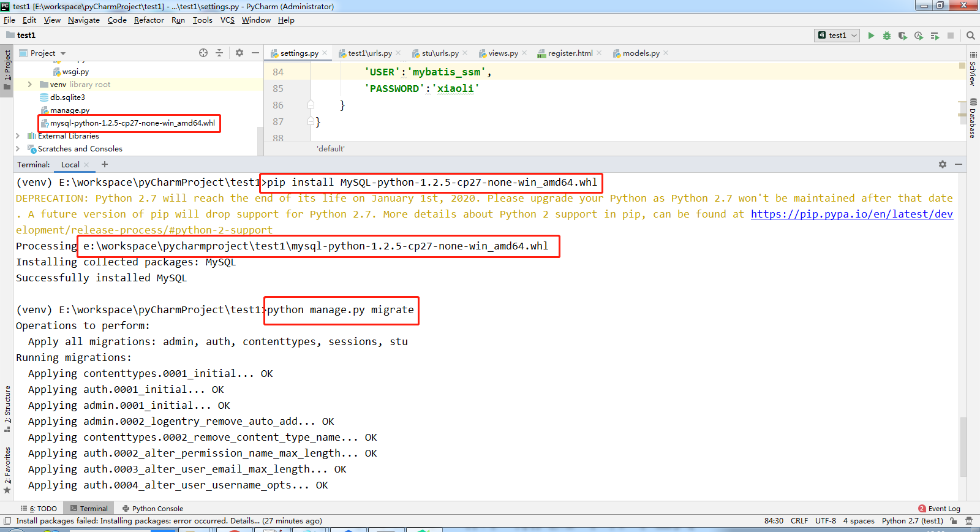Image resolution: width=980 pixels, height=532 pixels.
Task: Open Search Everywhere magnifier
Action: point(971,36)
